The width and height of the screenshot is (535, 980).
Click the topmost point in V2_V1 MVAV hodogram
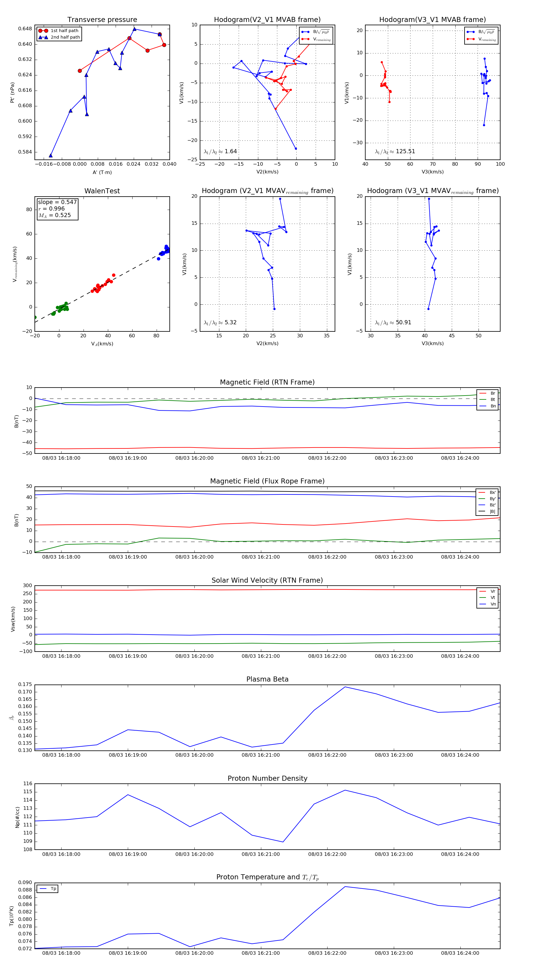coord(280,199)
